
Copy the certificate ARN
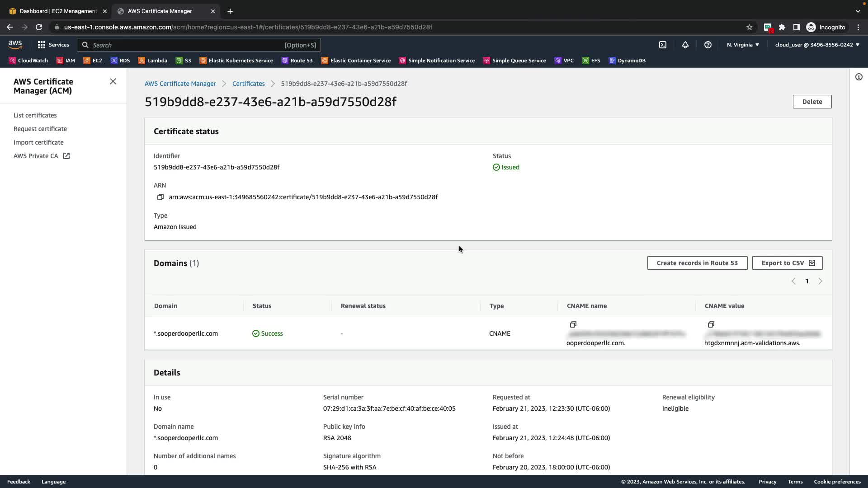point(160,197)
